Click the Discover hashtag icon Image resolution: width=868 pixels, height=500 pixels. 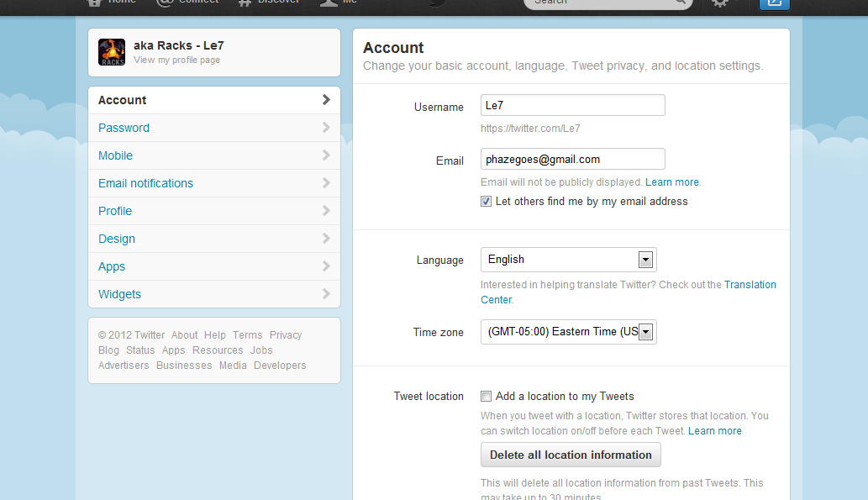[245, 3]
